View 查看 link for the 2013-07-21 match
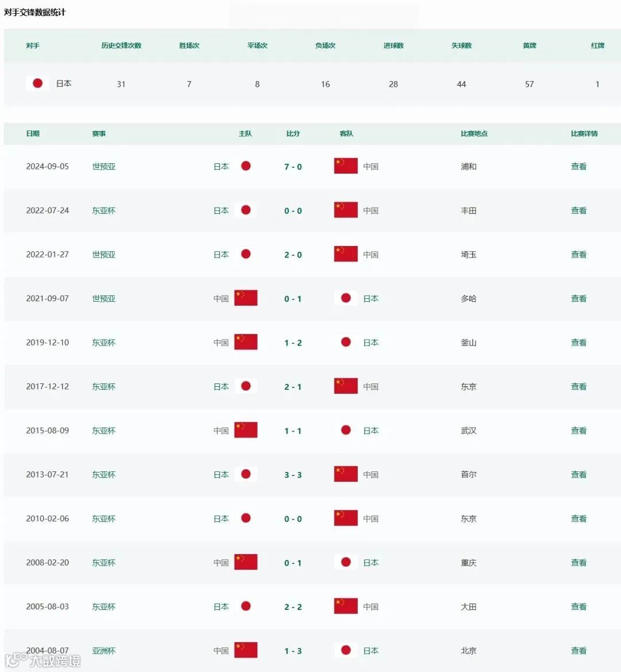This screenshot has width=621, height=672. click(578, 474)
